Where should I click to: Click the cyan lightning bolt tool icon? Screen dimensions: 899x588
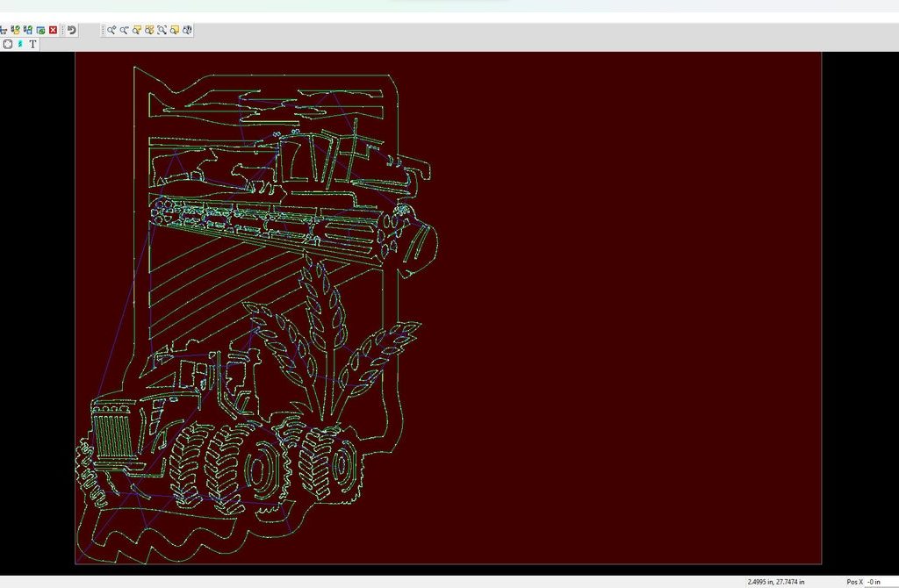point(20,44)
